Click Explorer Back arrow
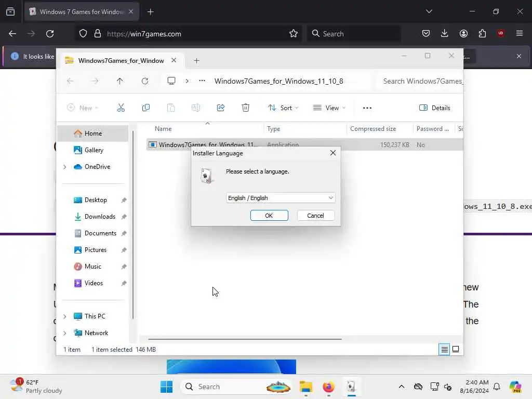The height and width of the screenshot is (399, 532). (70, 81)
